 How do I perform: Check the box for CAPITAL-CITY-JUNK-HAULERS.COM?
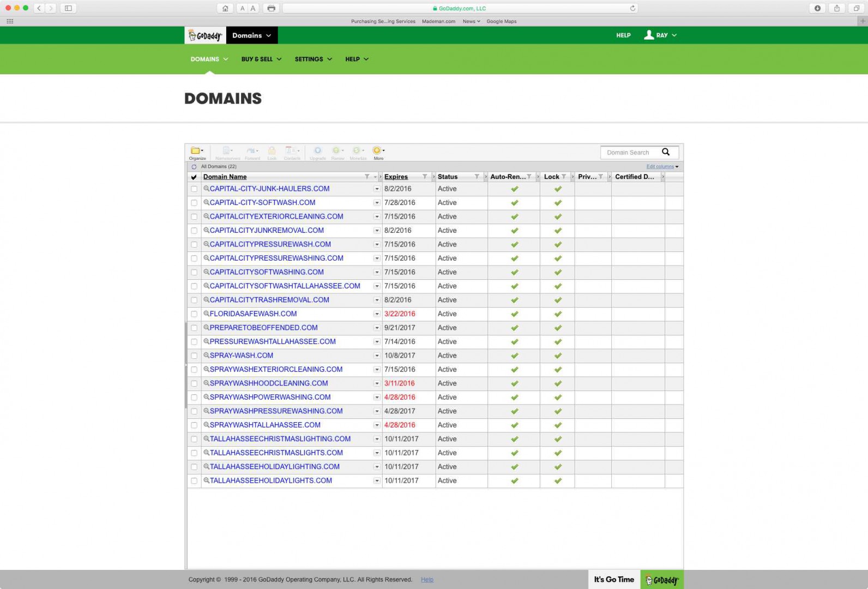pyautogui.click(x=194, y=189)
